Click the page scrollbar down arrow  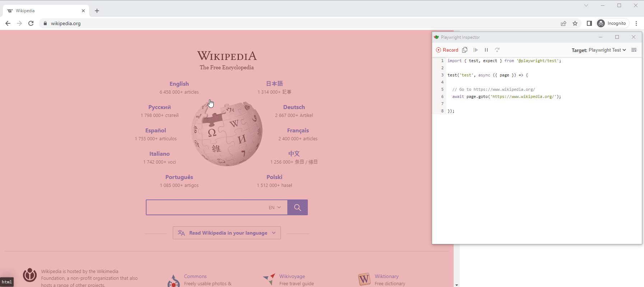[x=457, y=285]
